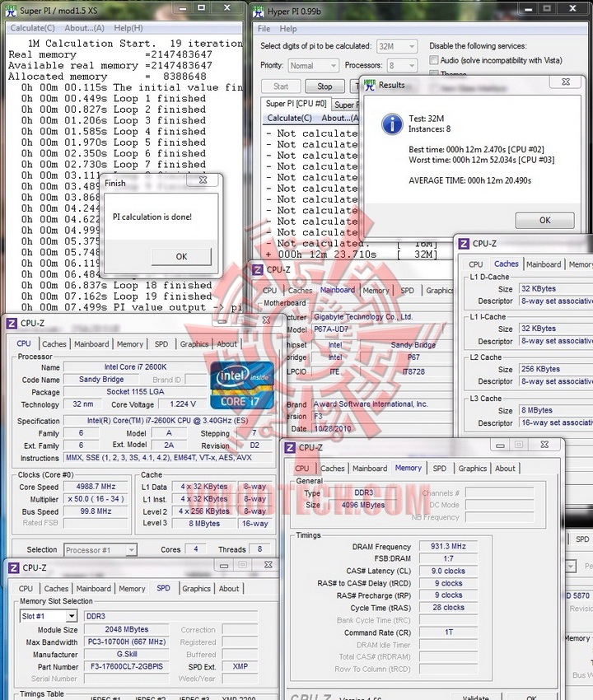Screen dimensions: 593x700
Task: Click the CPU-Z icon of the CPU tab window
Action: click(x=12, y=323)
